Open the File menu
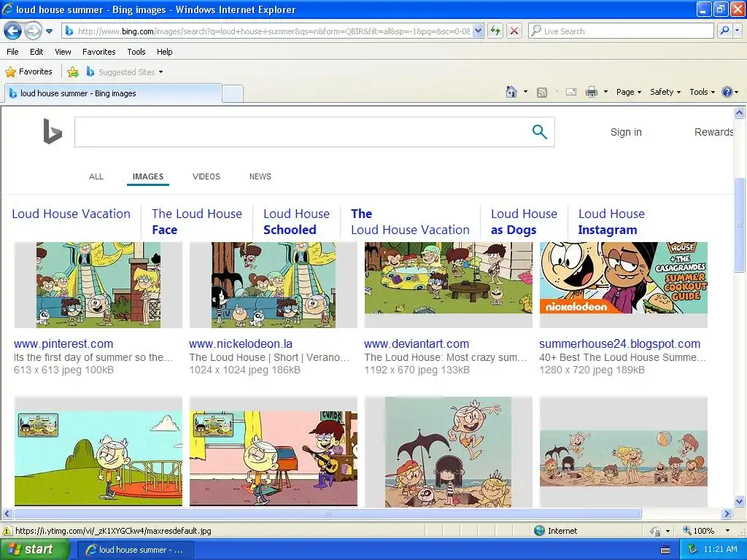747x560 pixels. click(12, 52)
